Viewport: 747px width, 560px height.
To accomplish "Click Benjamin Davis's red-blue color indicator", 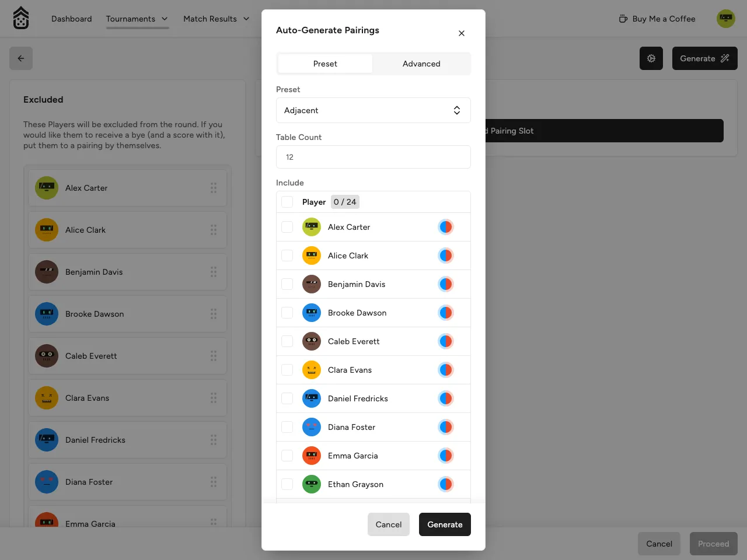I will 446,284.
